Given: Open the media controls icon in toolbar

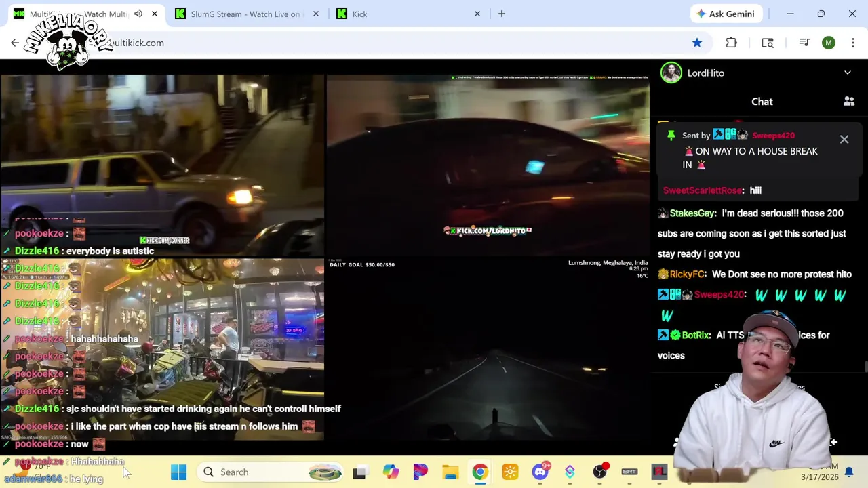Looking at the screenshot, I should pyautogui.click(x=804, y=43).
